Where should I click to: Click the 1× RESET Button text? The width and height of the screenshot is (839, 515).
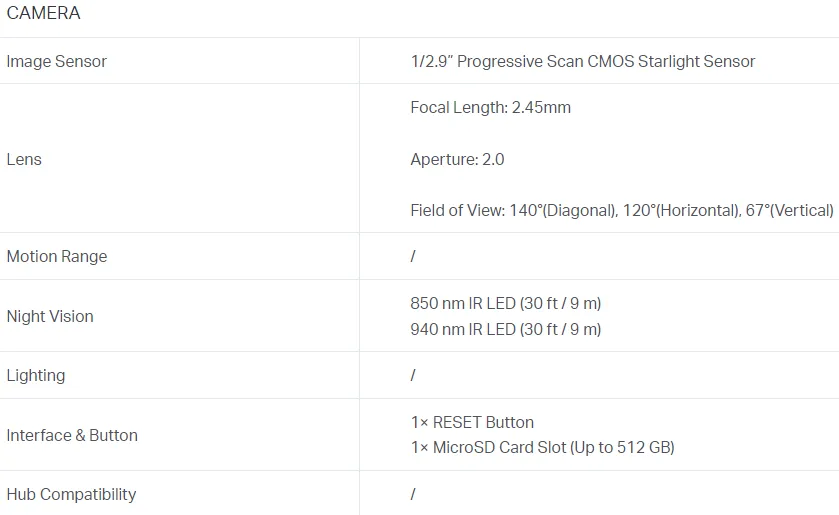tap(472, 422)
